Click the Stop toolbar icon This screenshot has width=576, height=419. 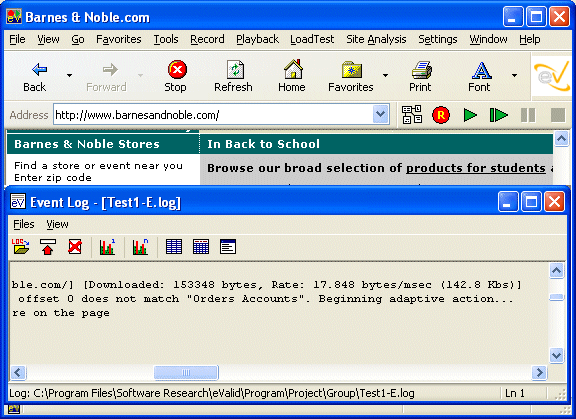point(177,76)
